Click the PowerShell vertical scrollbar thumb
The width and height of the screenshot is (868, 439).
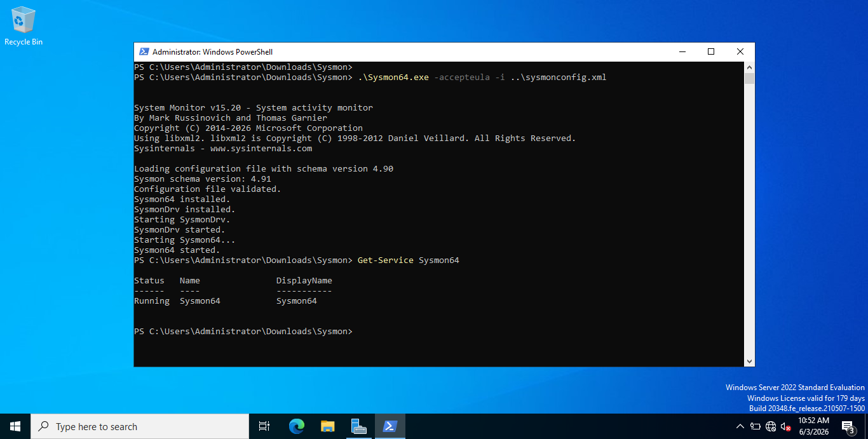(749, 79)
